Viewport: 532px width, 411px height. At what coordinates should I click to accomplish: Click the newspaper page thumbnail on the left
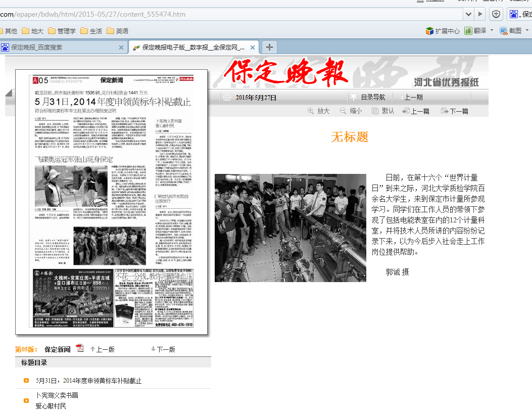tap(111, 202)
